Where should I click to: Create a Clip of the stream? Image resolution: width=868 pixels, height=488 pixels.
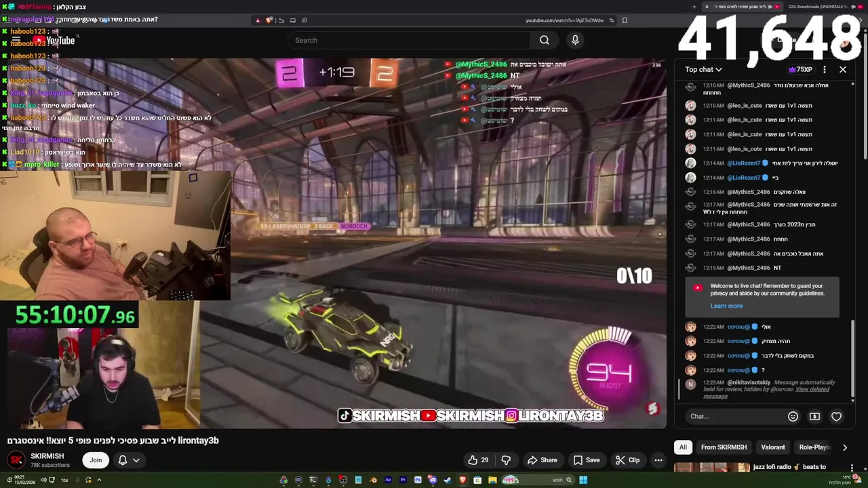[x=627, y=460]
